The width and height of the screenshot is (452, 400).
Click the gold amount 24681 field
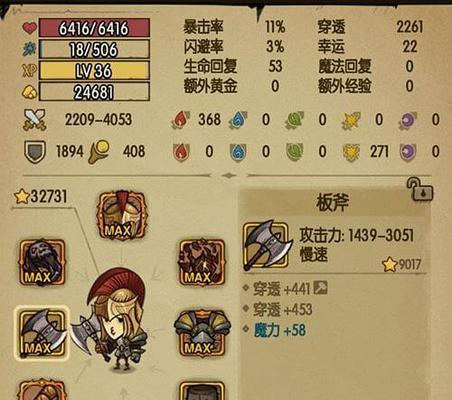(x=94, y=92)
